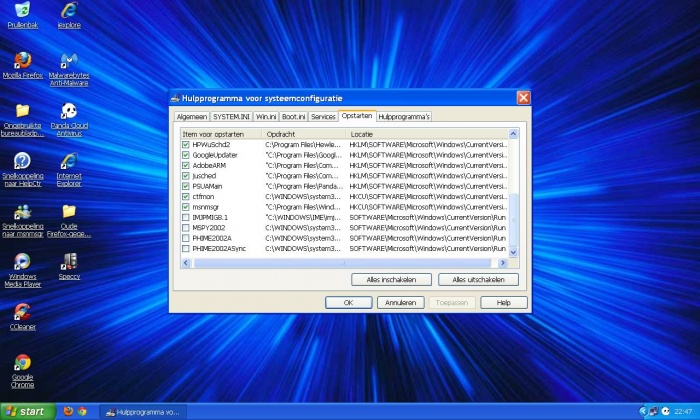Uncheck the msnmsgr startup item

(x=186, y=207)
